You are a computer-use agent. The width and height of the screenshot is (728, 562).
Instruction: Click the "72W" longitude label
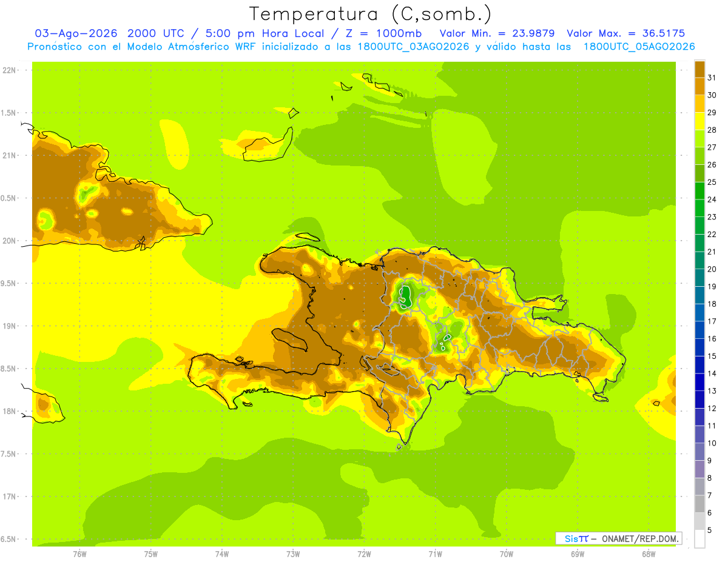pos(364,554)
